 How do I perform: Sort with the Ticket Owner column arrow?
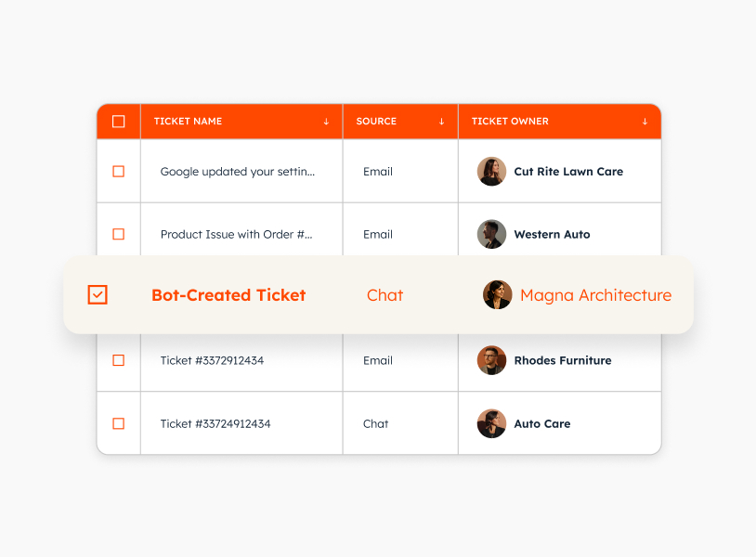pos(645,122)
